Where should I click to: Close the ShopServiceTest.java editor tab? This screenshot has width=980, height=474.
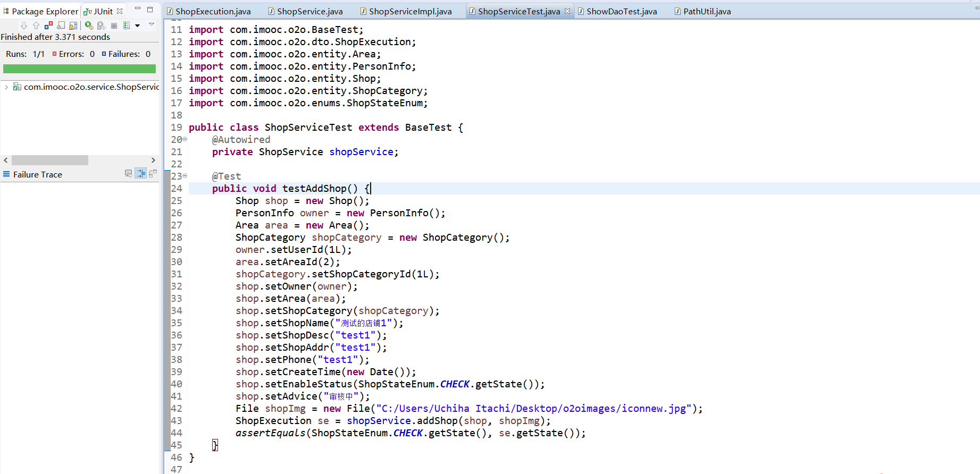[x=567, y=11]
